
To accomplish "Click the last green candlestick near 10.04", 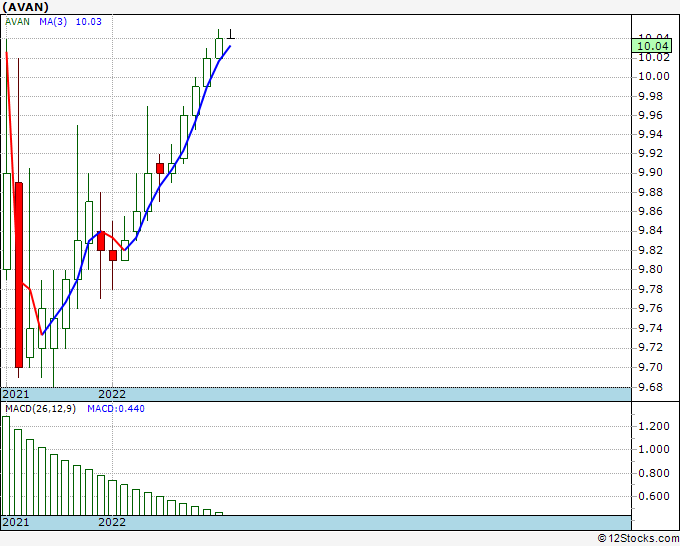I will click(x=219, y=48).
